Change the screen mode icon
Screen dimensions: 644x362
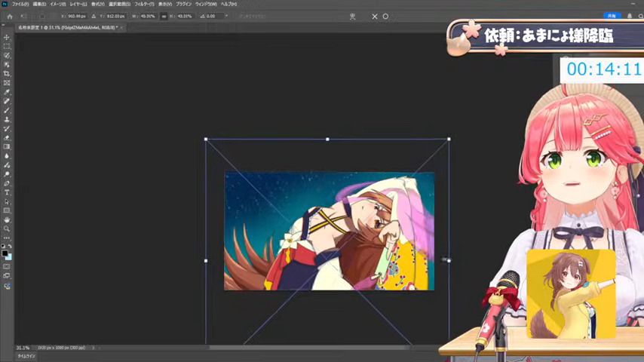pos(7,276)
